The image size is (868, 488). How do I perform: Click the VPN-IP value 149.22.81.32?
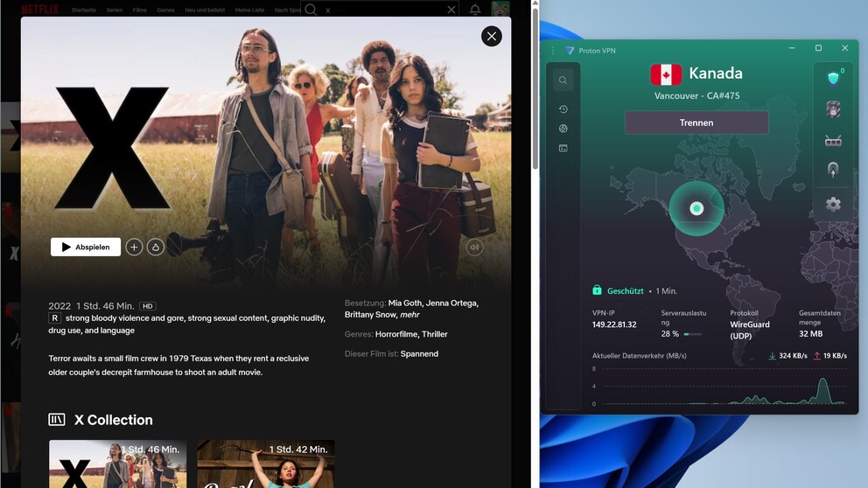click(x=614, y=324)
